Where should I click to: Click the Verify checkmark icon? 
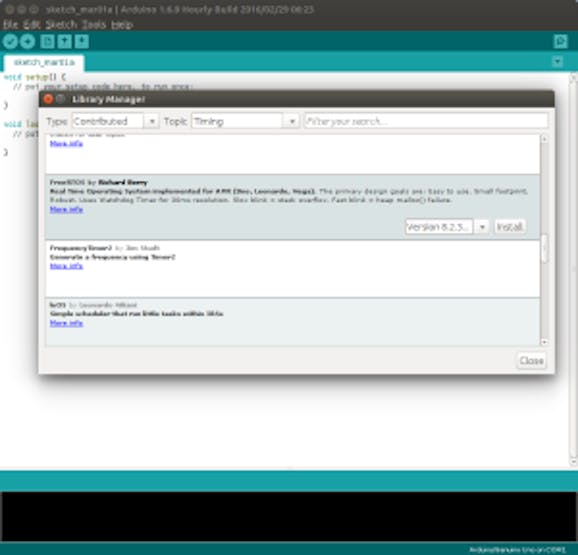click(x=10, y=41)
